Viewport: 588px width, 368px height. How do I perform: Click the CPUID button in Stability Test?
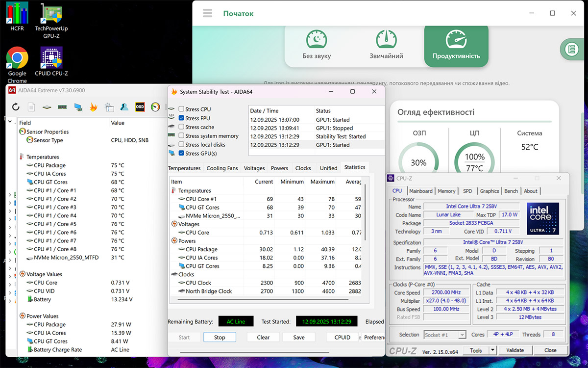(343, 337)
